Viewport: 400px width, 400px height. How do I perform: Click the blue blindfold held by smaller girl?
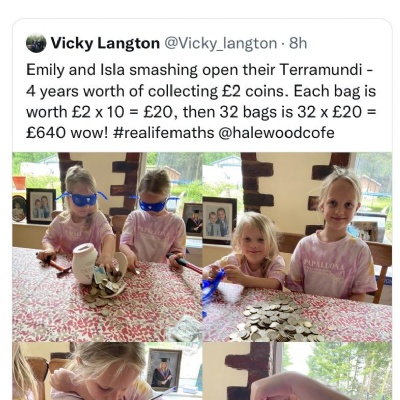[x=213, y=290]
